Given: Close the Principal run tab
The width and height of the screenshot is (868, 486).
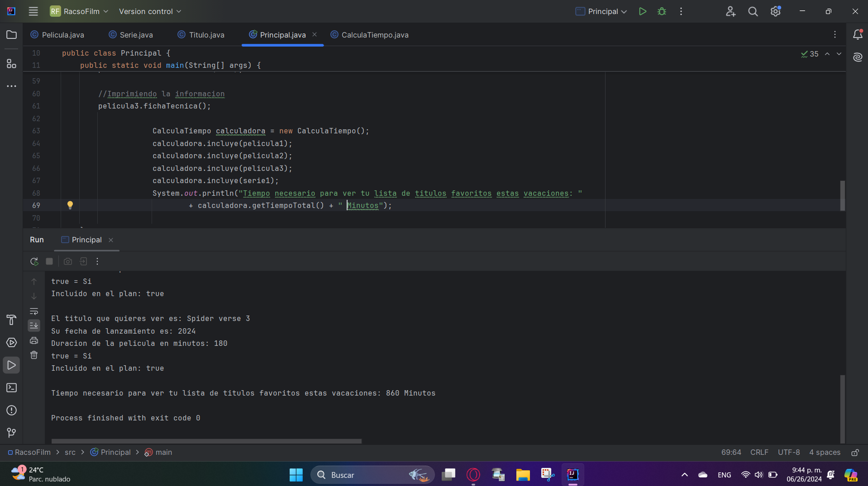Looking at the screenshot, I should click(x=111, y=240).
